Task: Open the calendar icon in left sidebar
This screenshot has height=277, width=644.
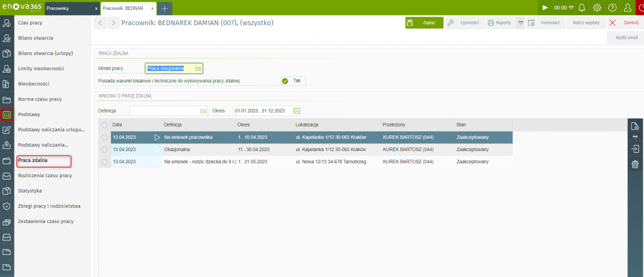Action: (x=7, y=114)
